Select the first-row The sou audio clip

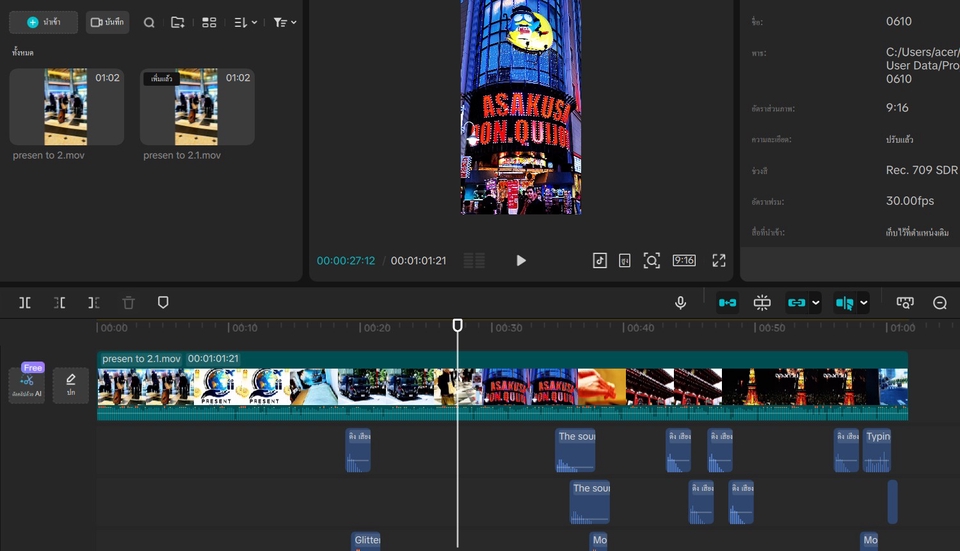[576, 450]
